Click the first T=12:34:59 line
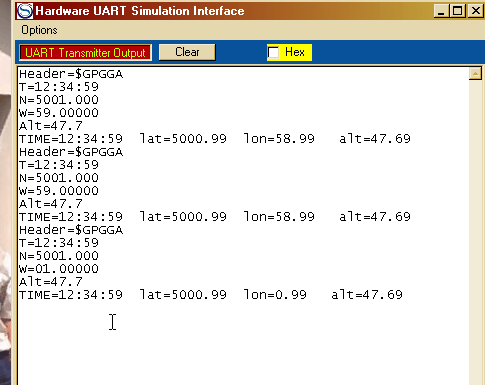The image size is (485, 385). [x=59, y=87]
